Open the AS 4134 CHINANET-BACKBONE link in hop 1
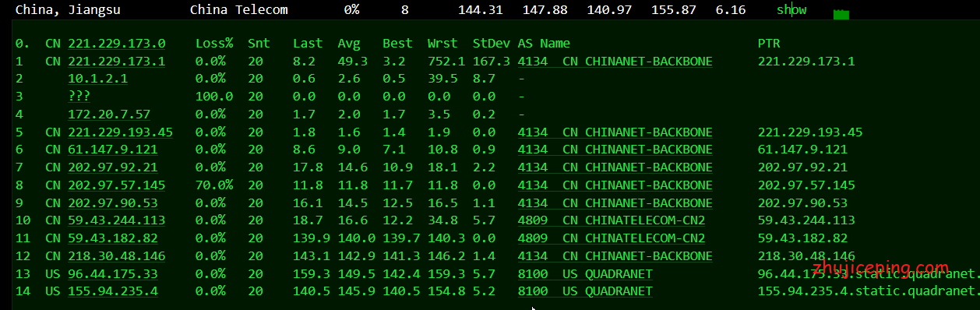980x310 pixels. (615, 62)
